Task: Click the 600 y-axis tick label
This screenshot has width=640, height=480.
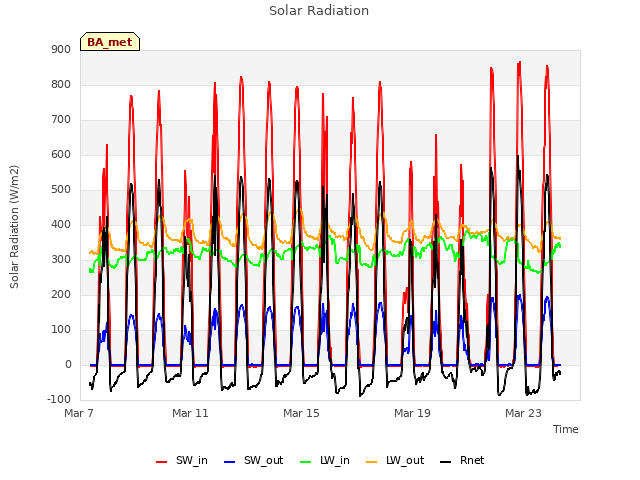Action: (x=61, y=155)
